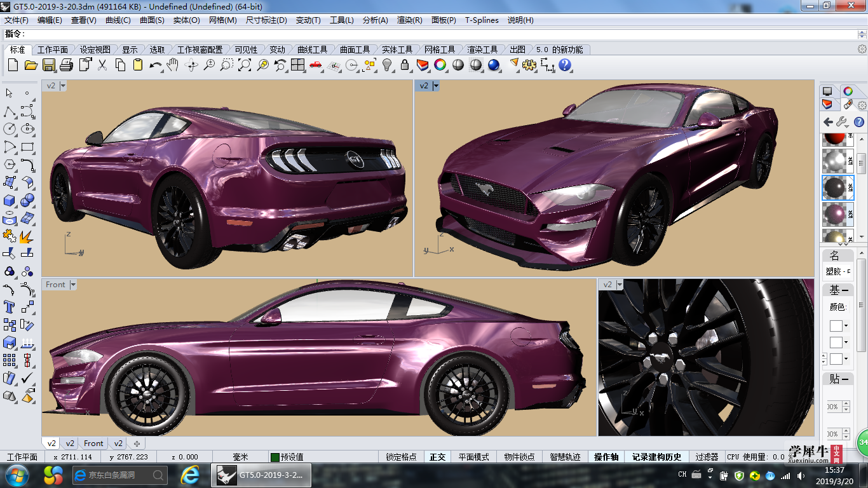Click the Explode icon in left toolbar
868x488 pixels.
tap(27, 236)
